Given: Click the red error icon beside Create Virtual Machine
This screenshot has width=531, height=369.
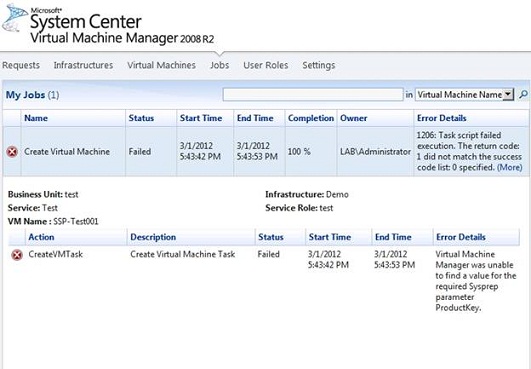Looking at the screenshot, I should tap(12, 152).
